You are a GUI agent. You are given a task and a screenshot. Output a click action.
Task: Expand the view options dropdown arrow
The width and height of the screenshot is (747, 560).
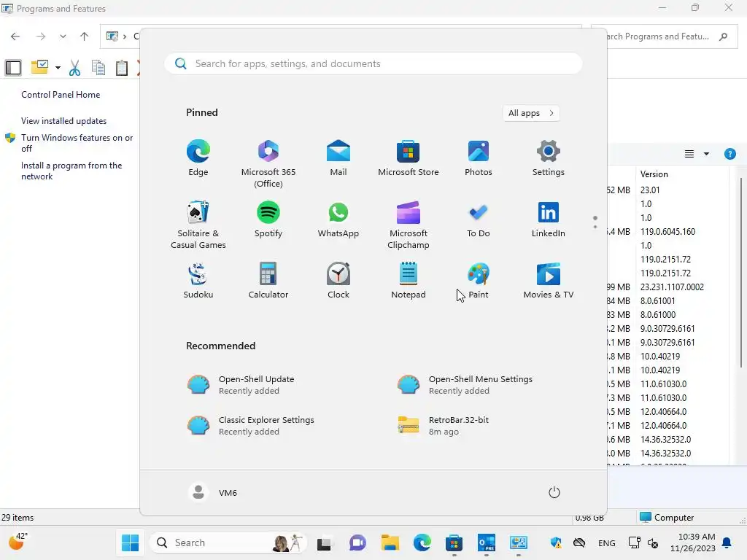706,154
